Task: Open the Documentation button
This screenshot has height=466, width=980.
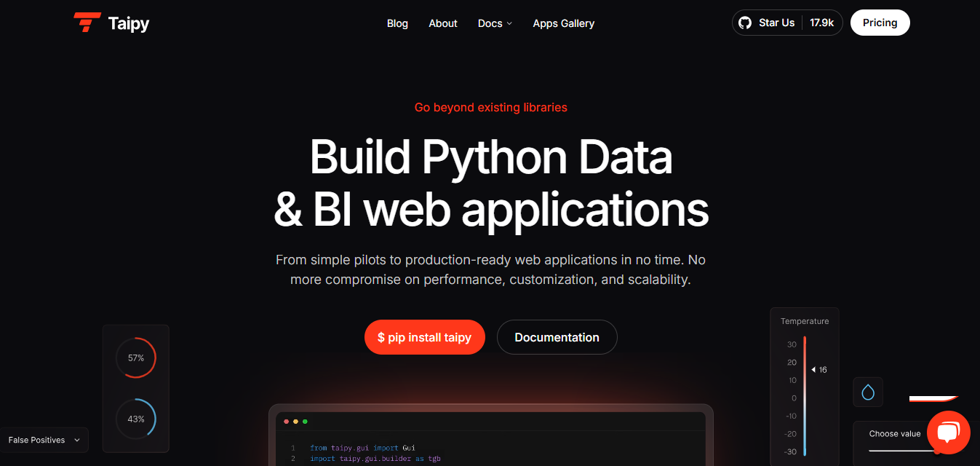Action: (x=557, y=337)
